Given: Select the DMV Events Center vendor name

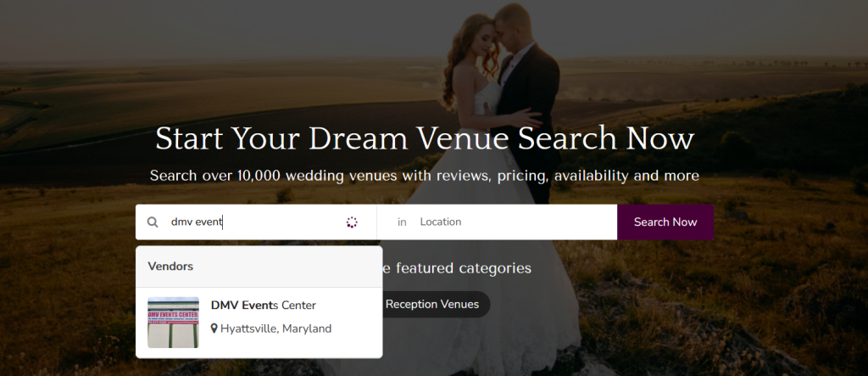Looking at the screenshot, I should tap(264, 305).
